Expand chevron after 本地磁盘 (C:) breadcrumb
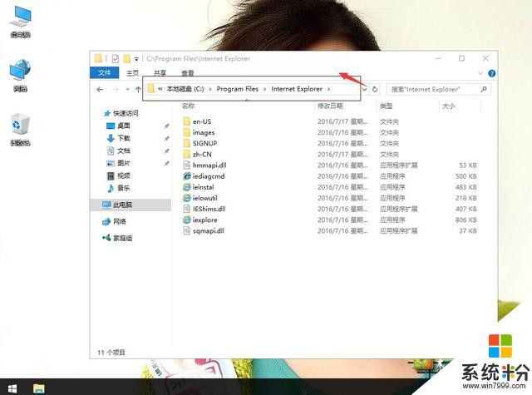Viewport: 532px width, 395px height. coord(210,89)
